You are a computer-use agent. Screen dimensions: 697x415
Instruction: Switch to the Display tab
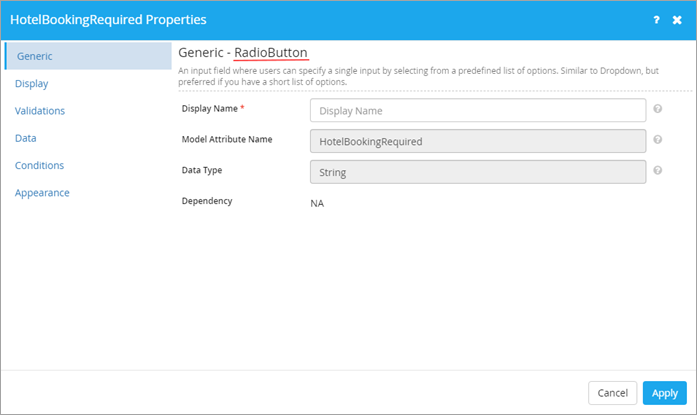[x=32, y=84]
